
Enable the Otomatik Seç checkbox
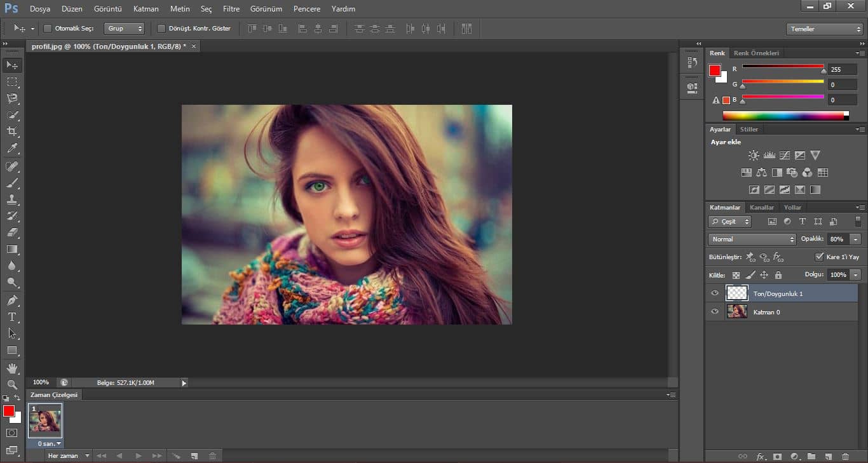click(x=48, y=29)
